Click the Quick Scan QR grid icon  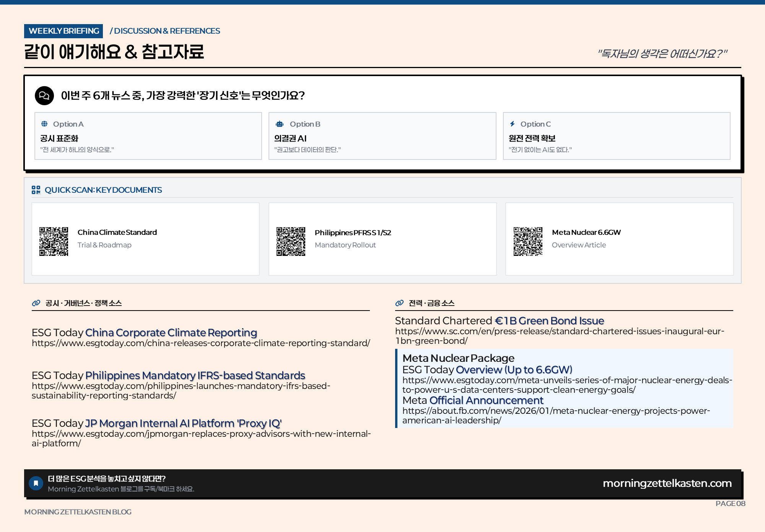coord(36,190)
